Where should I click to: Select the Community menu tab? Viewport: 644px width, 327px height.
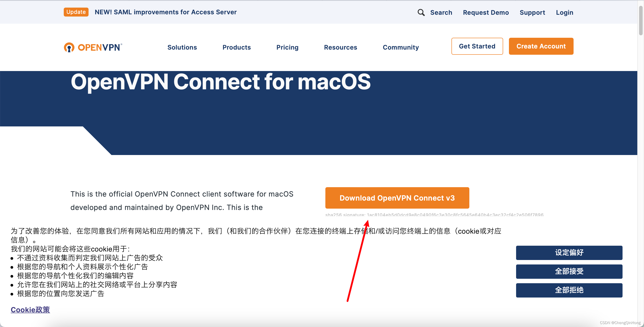tap(400, 47)
